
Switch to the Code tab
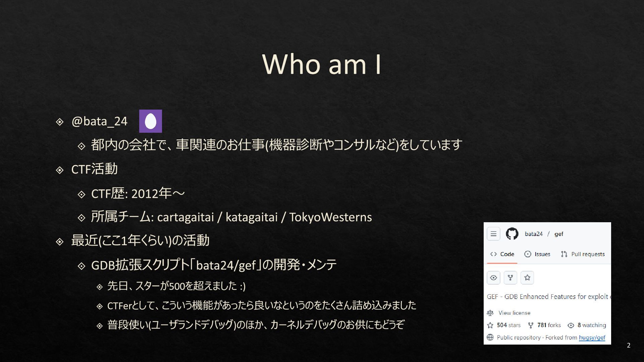502,254
